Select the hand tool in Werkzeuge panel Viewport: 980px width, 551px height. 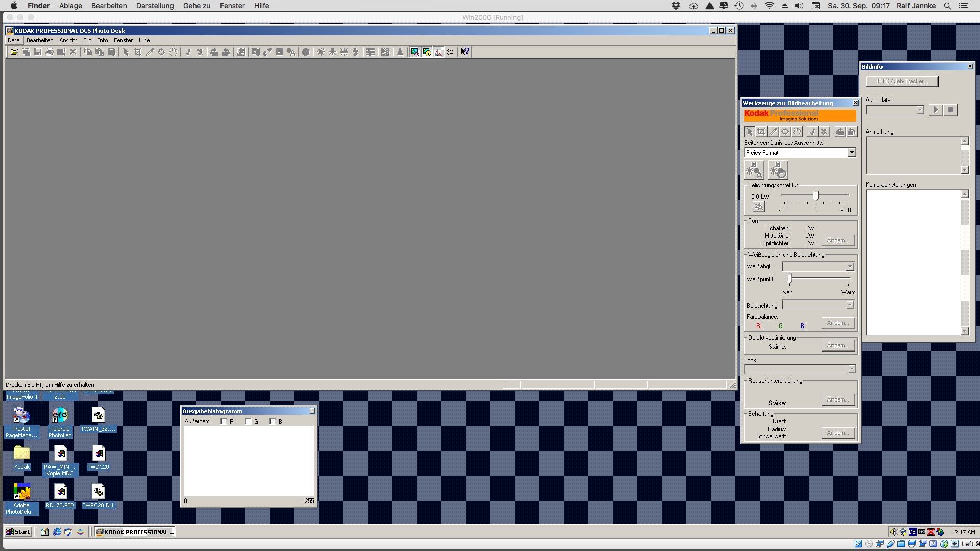tap(797, 132)
